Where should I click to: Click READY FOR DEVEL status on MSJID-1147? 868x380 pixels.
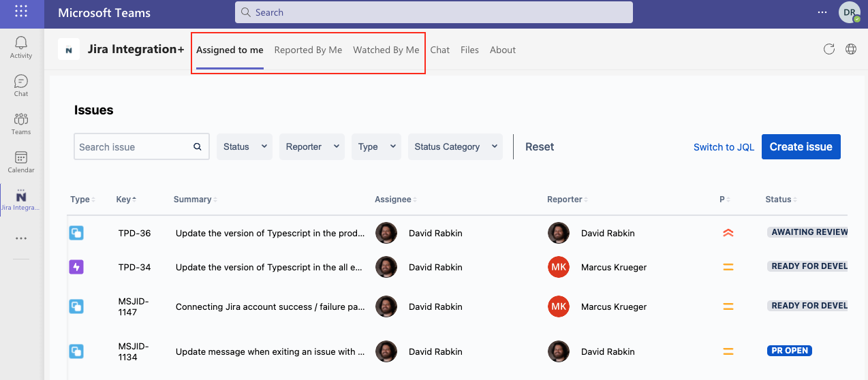click(x=808, y=306)
